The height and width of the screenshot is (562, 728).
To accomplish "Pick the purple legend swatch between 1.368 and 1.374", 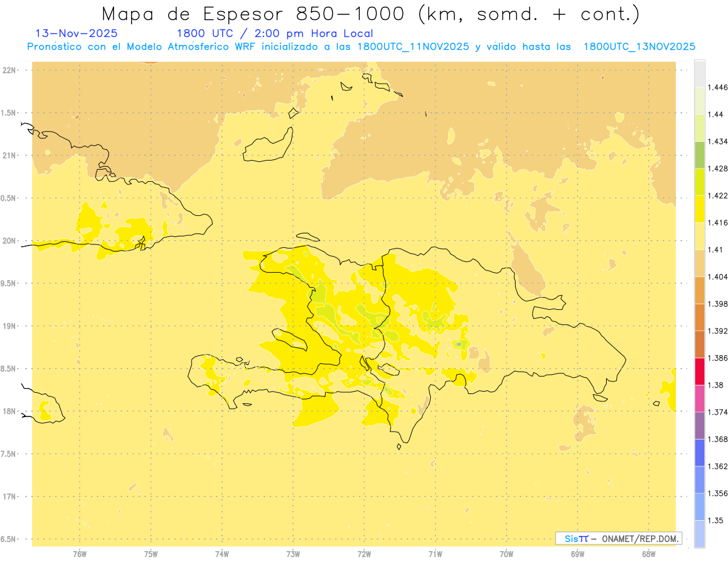I will click(699, 425).
